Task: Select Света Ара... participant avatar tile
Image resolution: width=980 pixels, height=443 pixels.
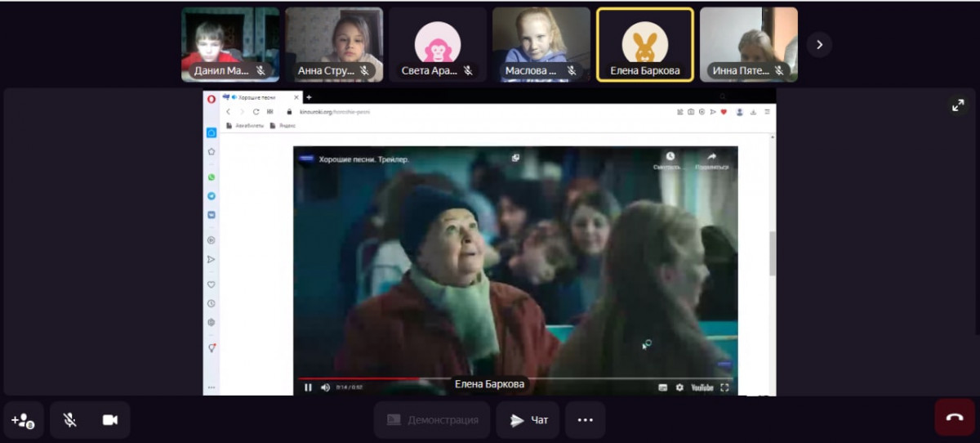Action: point(438,45)
